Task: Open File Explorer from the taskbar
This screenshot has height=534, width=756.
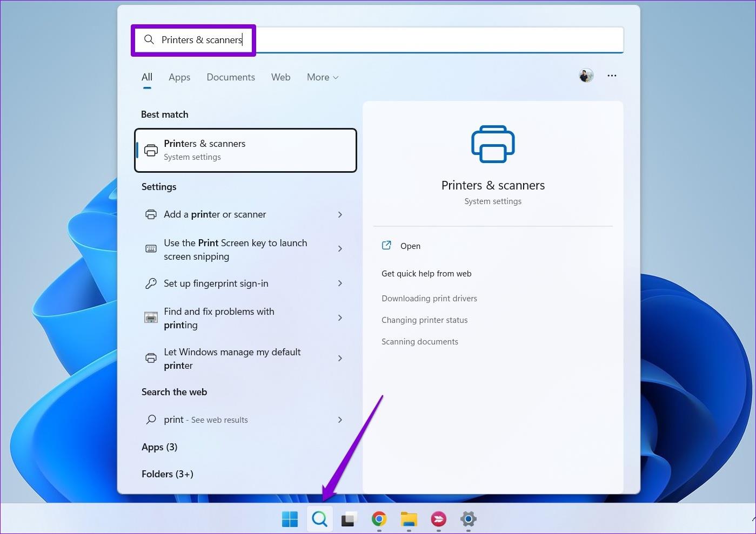Action: tap(409, 519)
